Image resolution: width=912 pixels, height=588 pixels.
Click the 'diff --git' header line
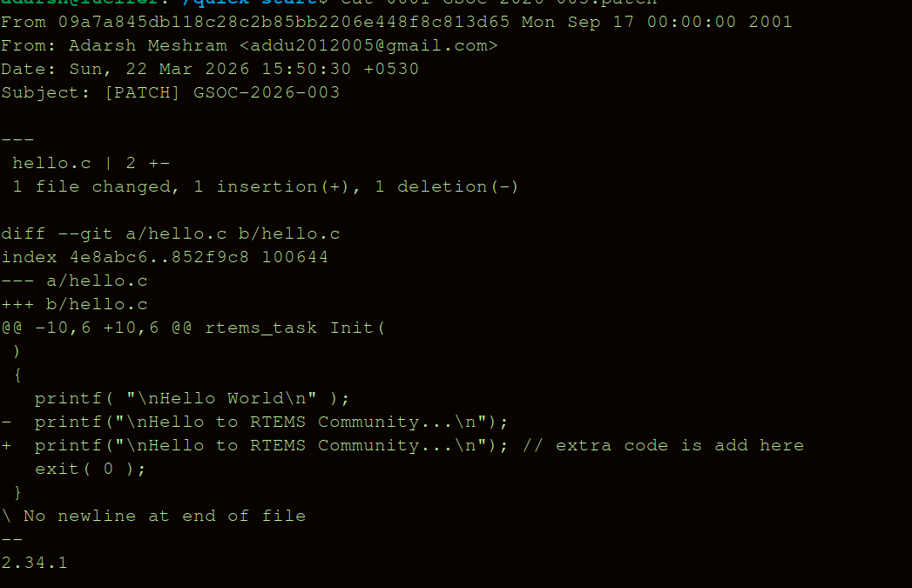pos(171,233)
